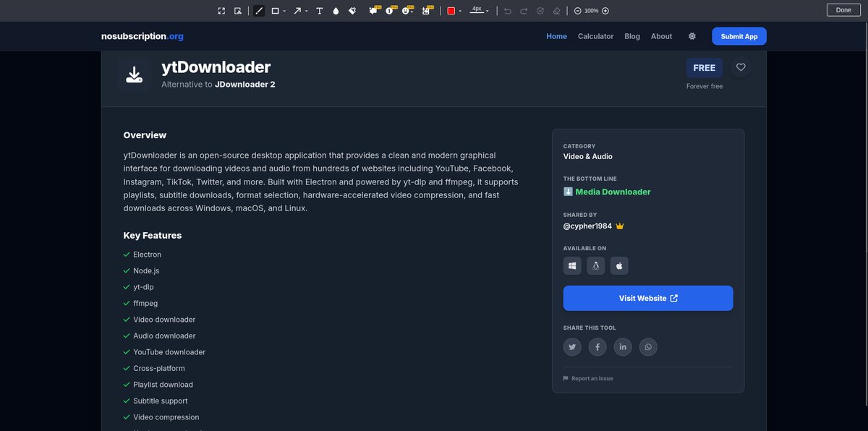Image resolution: width=868 pixels, height=431 pixels.
Task: Click the Playlist download feature item
Action: click(x=158, y=385)
